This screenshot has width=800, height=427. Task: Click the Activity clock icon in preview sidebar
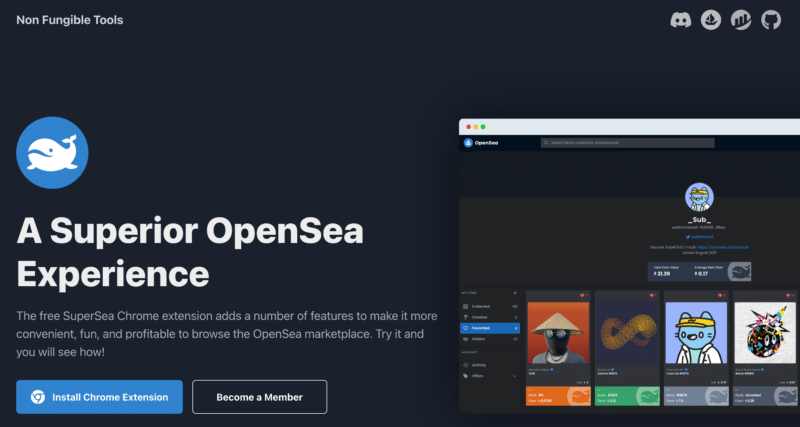pyautogui.click(x=465, y=365)
